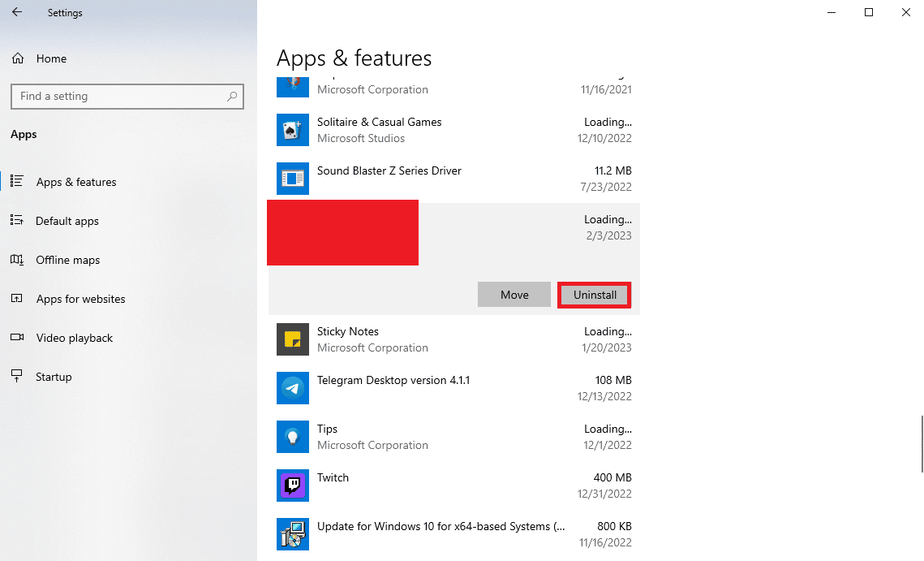Click the 800 KB size value
Screen dimensions: 924x561
point(614,526)
